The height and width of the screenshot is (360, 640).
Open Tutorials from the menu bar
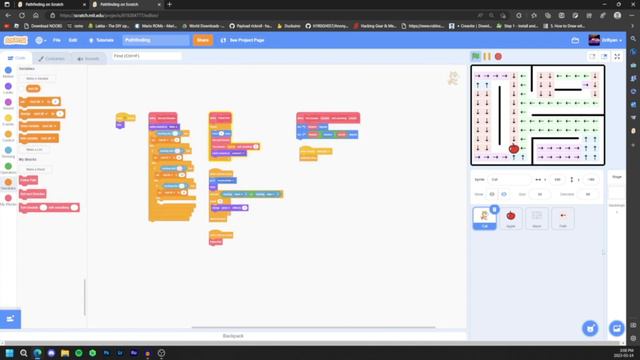click(101, 40)
